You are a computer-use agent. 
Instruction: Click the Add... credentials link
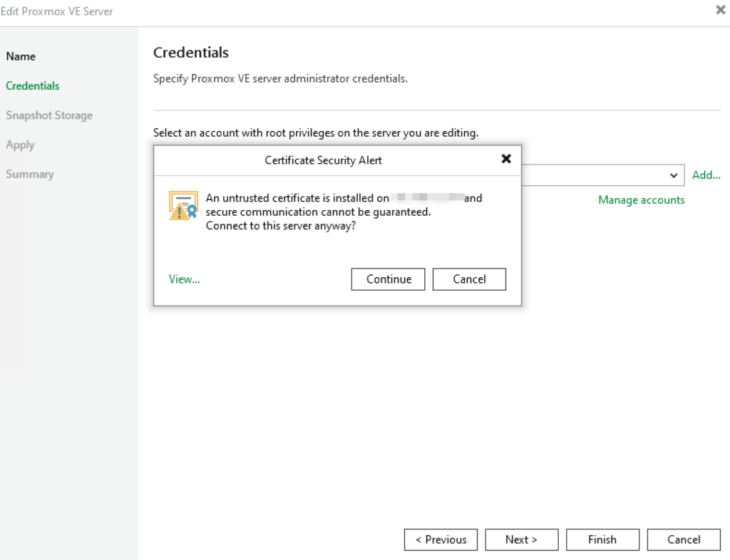(x=706, y=175)
